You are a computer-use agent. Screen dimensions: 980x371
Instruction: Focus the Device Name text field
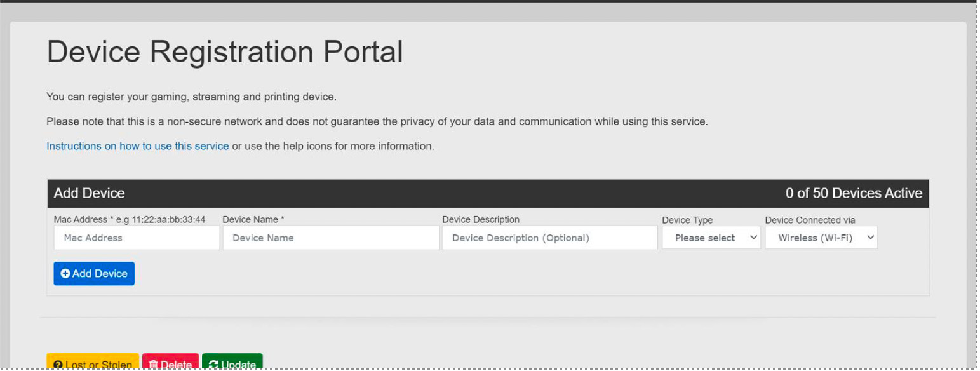click(330, 237)
